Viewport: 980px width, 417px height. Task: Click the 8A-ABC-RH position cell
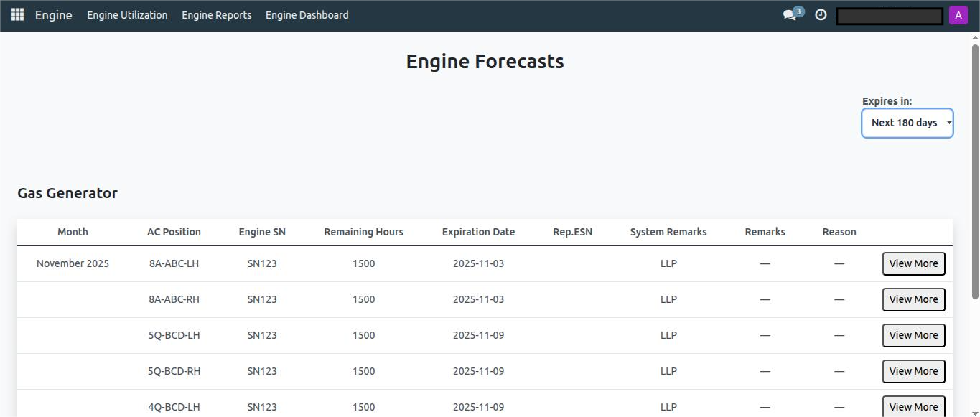174,299
